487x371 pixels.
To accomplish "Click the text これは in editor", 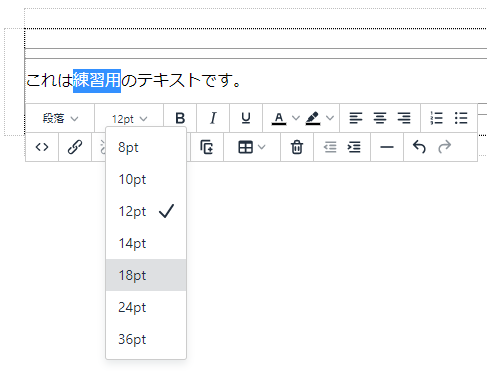I will point(49,81).
